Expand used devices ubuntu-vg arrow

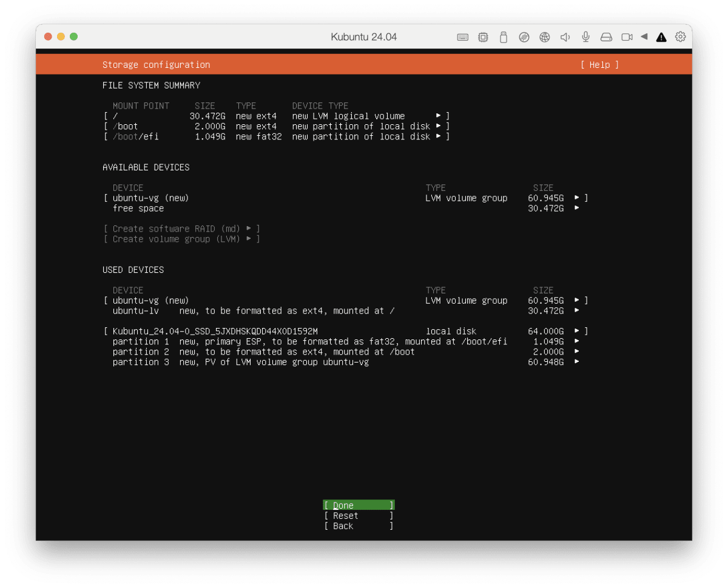pyautogui.click(x=576, y=300)
